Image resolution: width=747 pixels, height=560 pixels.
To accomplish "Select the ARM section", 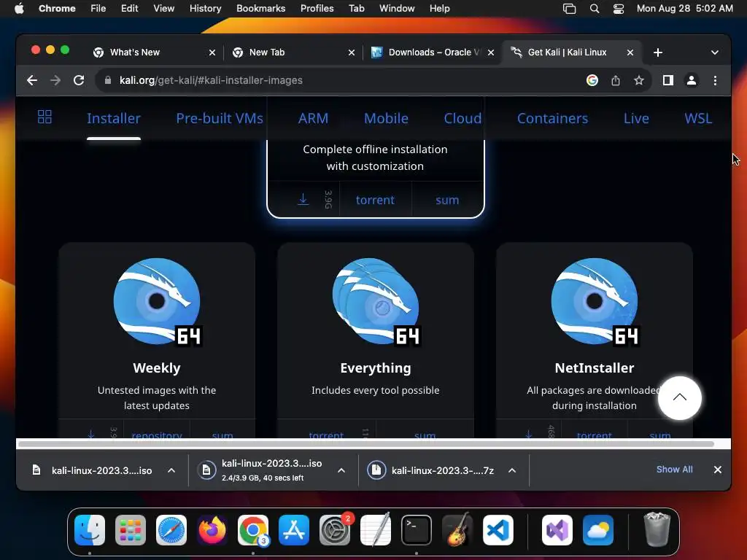I will 313,118.
